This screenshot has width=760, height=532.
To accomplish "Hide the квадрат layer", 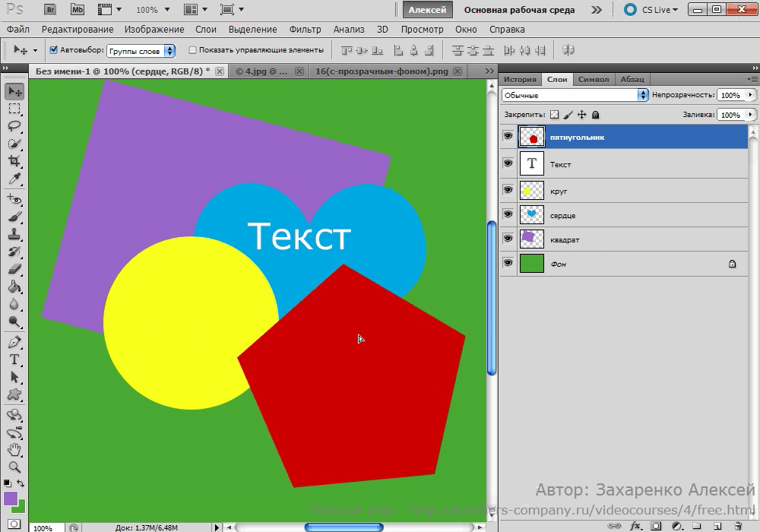I will click(508, 239).
